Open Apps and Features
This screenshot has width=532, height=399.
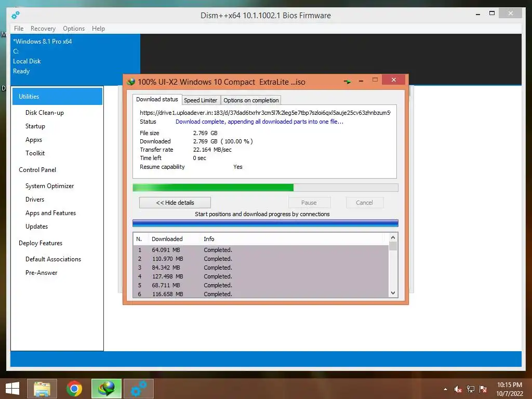[x=50, y=213]
